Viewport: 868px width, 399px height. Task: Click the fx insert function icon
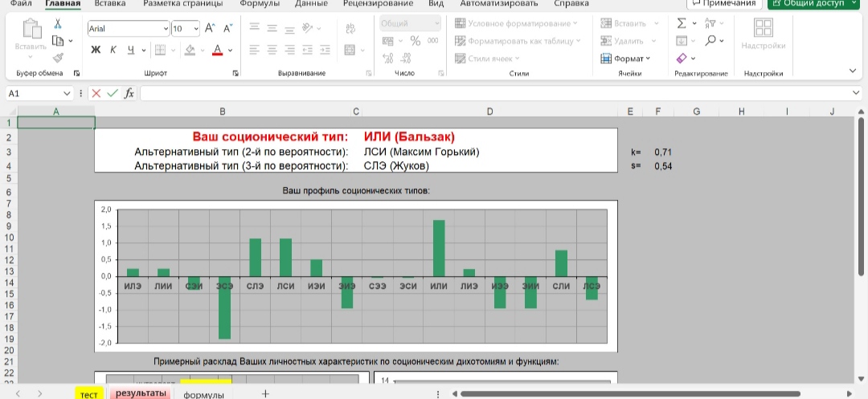point(129,93)
